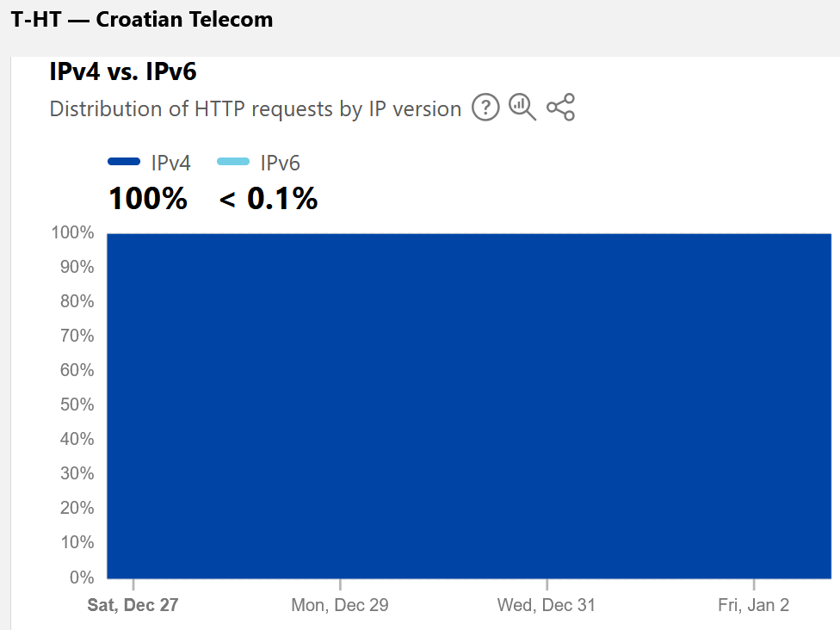Open the chart explorer magnifier icon
840x630 pixels.
(x=522, y=107)
